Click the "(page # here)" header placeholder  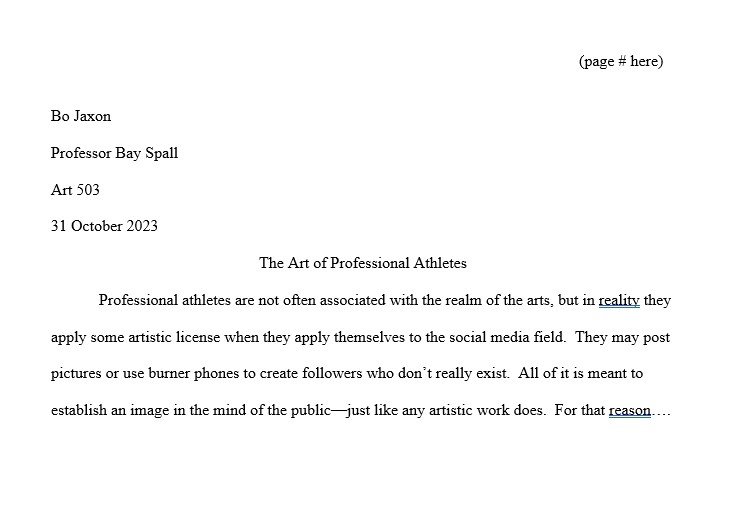click(x=620, y=62)
